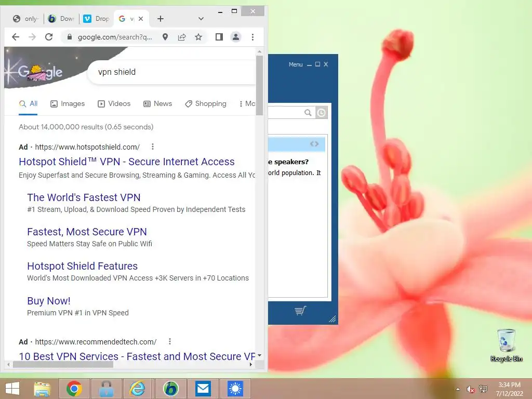Open Chrome from the taskbar
532x399 pixels.
pos(74,389)
